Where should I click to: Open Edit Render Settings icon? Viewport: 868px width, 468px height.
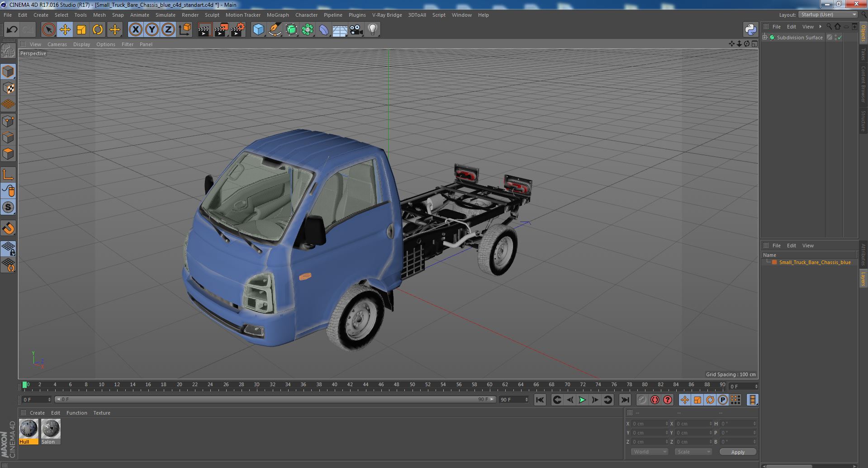click(x=237, y=30)
